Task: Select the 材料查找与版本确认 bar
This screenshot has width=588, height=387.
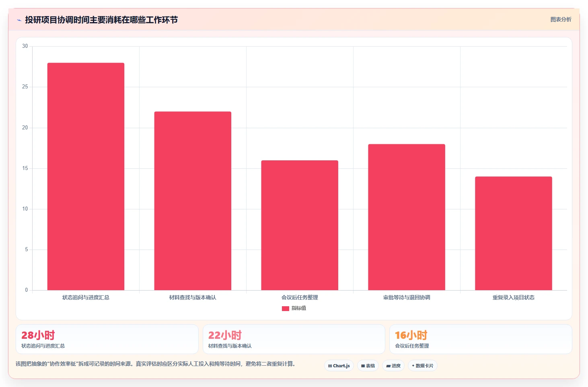Action: 193,201
